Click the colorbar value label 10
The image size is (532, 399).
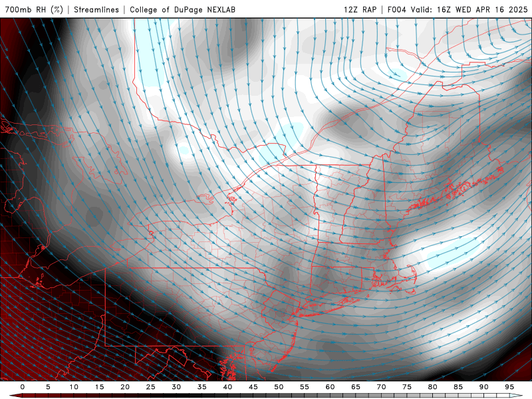tap(74, 387)
